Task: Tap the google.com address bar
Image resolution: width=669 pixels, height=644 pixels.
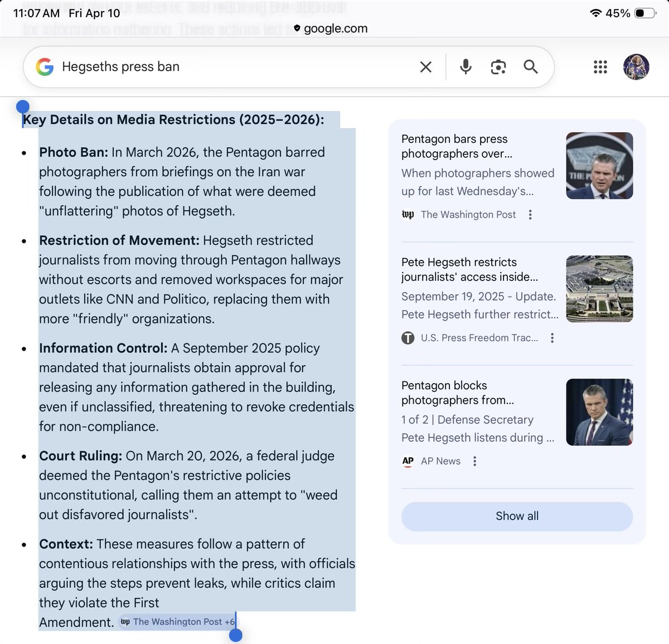Action: click(x=331, y=28)
